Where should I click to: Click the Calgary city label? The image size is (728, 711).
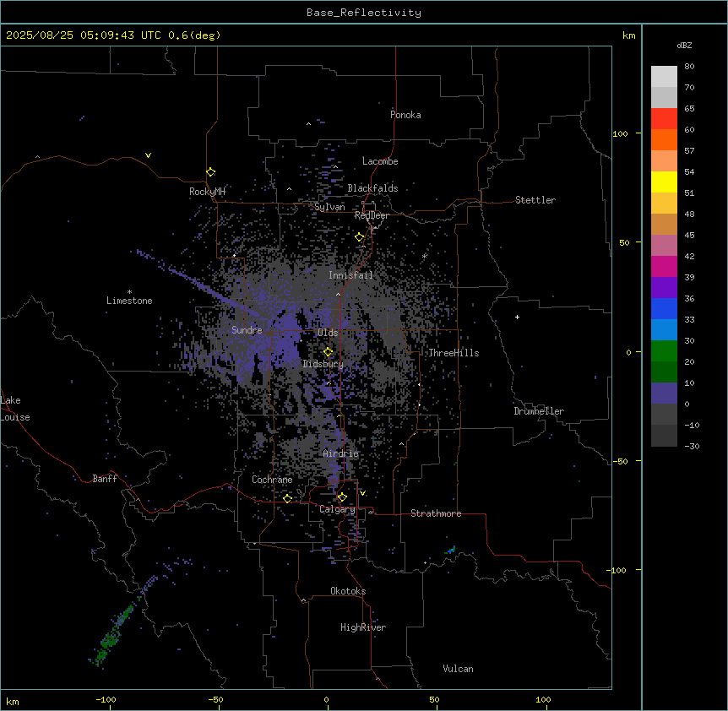coord(338,509)
